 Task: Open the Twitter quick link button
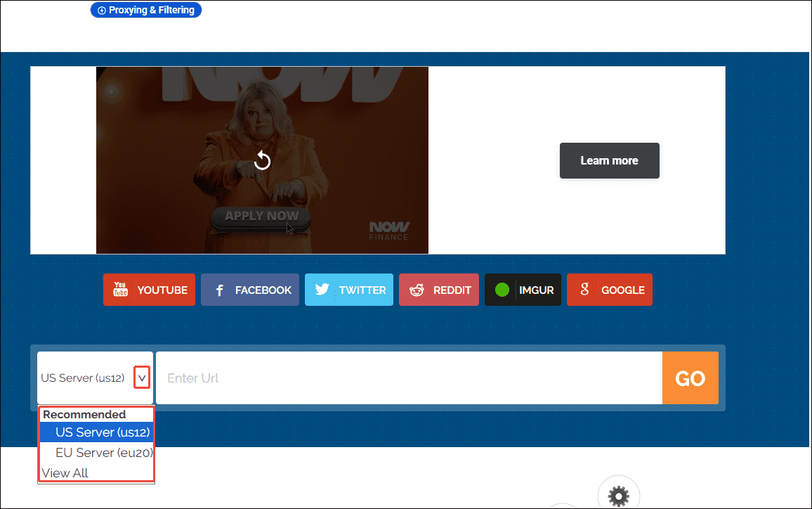(x=349, y=290)
